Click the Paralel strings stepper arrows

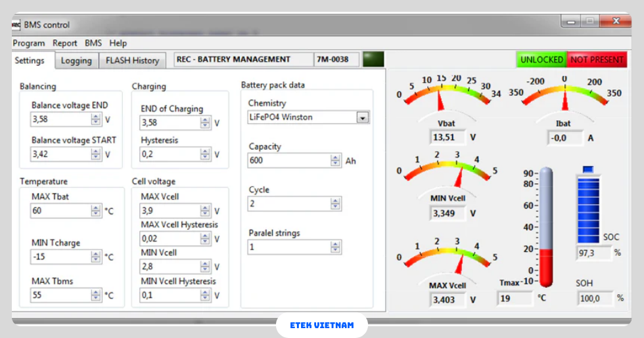(x=336, y=247)
